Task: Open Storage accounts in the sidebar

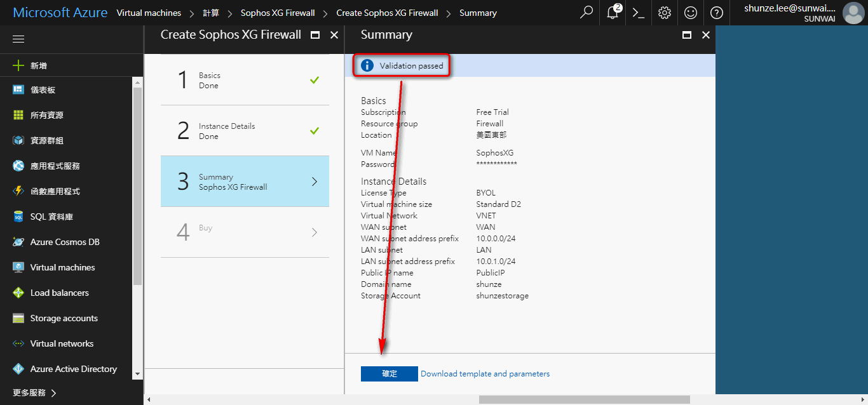Action: [66, 318]
